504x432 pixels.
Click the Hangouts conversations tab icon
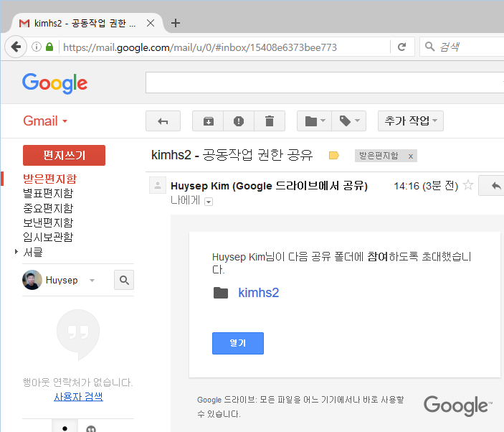[91, 428]
